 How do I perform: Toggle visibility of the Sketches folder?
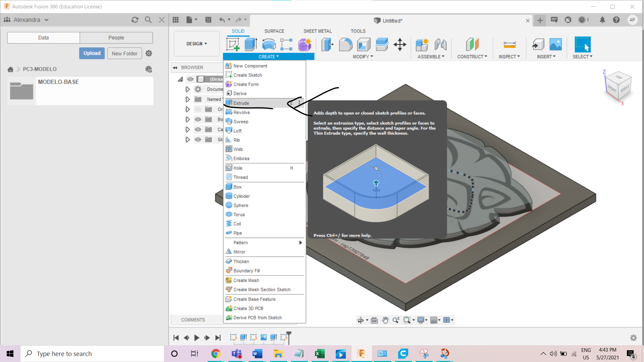(x=198, y=139)
